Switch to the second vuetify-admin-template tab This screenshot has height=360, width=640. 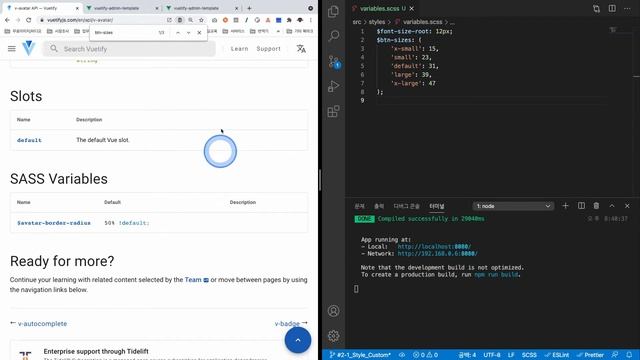[x=122, y=8]
